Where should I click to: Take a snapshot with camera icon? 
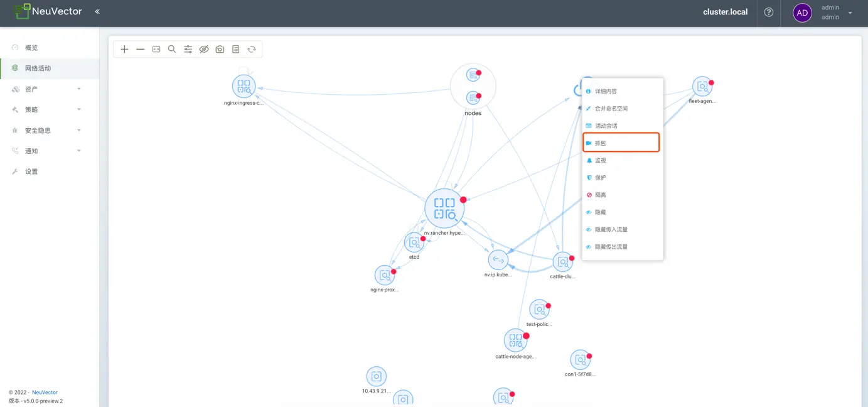220,49
